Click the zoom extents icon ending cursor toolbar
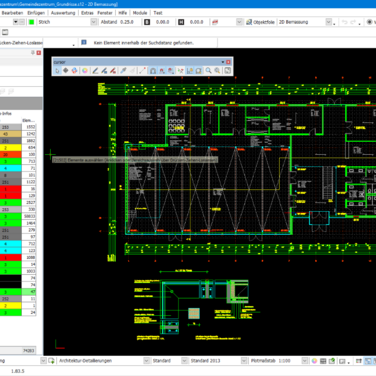 point(228,71)
